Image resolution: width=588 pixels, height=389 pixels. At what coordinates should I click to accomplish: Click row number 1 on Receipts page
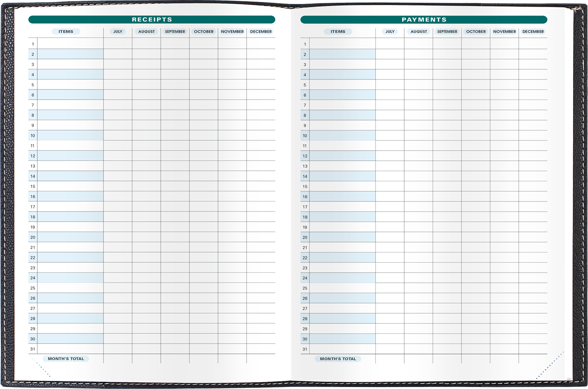(33, 44)
